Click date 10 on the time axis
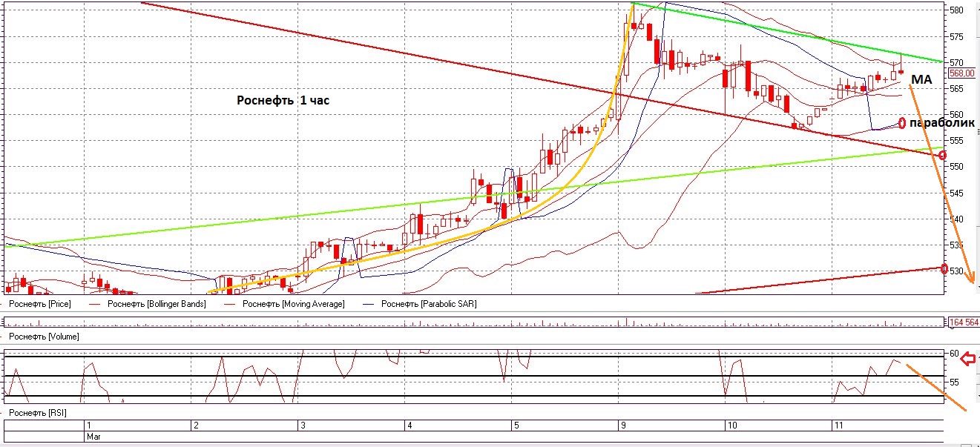Image resolution: width=980 pixels, height=447 pixels. tap(731, 426)
